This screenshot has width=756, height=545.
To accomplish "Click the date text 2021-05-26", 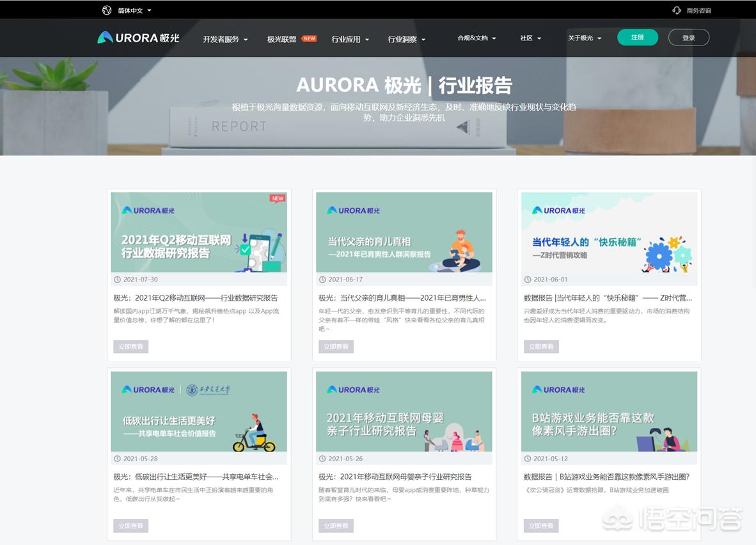I will pos(345,459).
